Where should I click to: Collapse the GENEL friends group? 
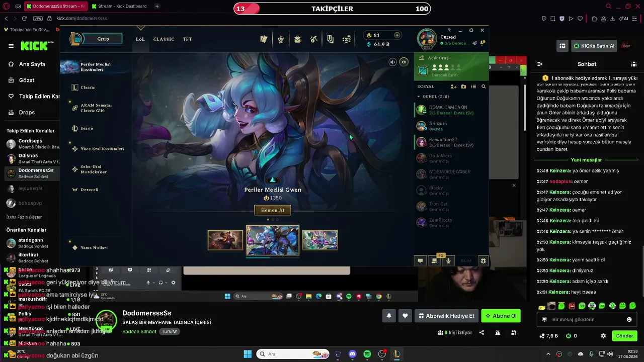[x=419, y=97]
